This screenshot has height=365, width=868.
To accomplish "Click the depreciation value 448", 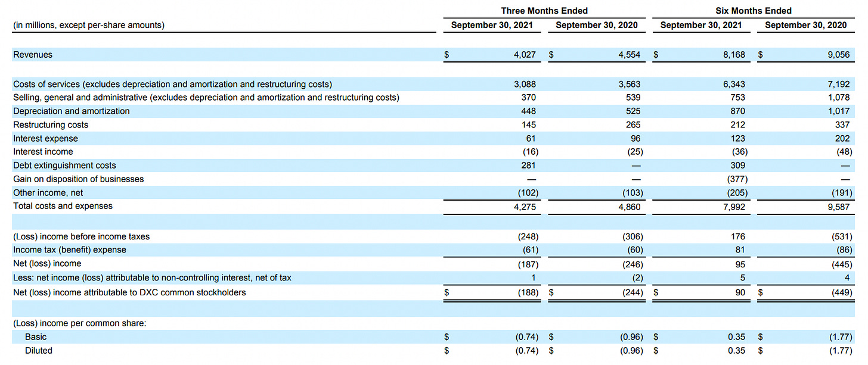I will (x=528, y=111).
